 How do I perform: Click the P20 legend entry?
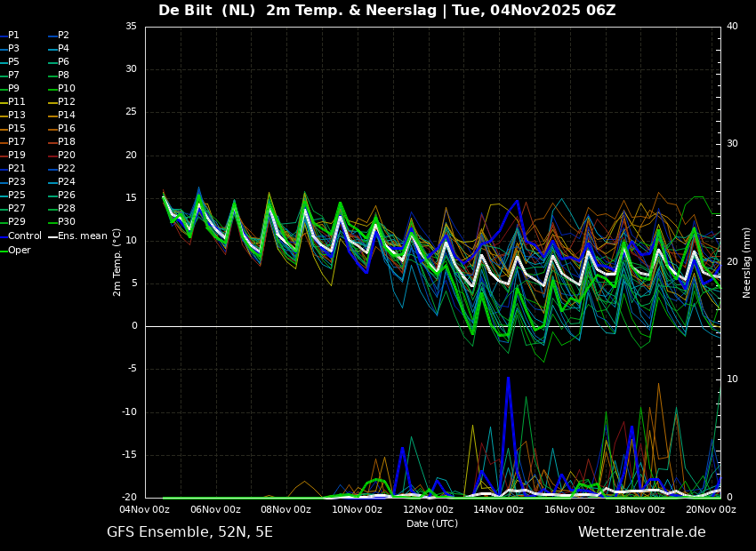(x=67, y=156)
